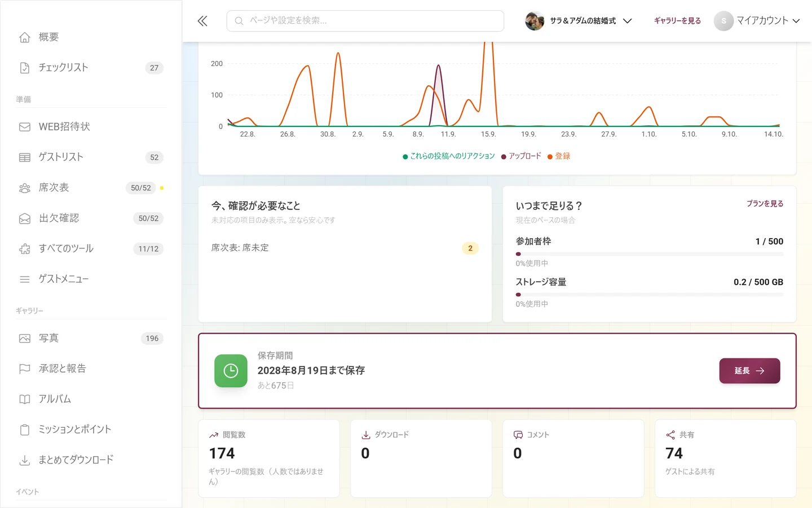Select 写真 in the gallery section

91,339
